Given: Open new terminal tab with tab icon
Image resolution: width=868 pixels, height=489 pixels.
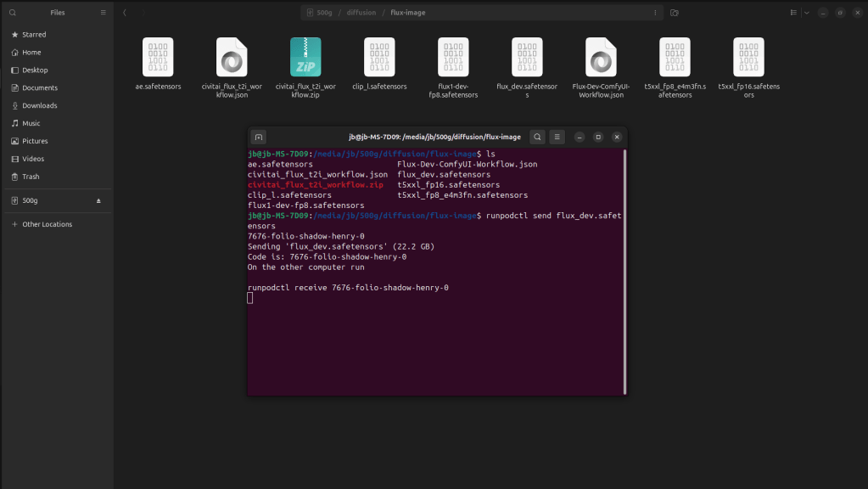Looking at the screenshot, I should (x=259, y=137).
